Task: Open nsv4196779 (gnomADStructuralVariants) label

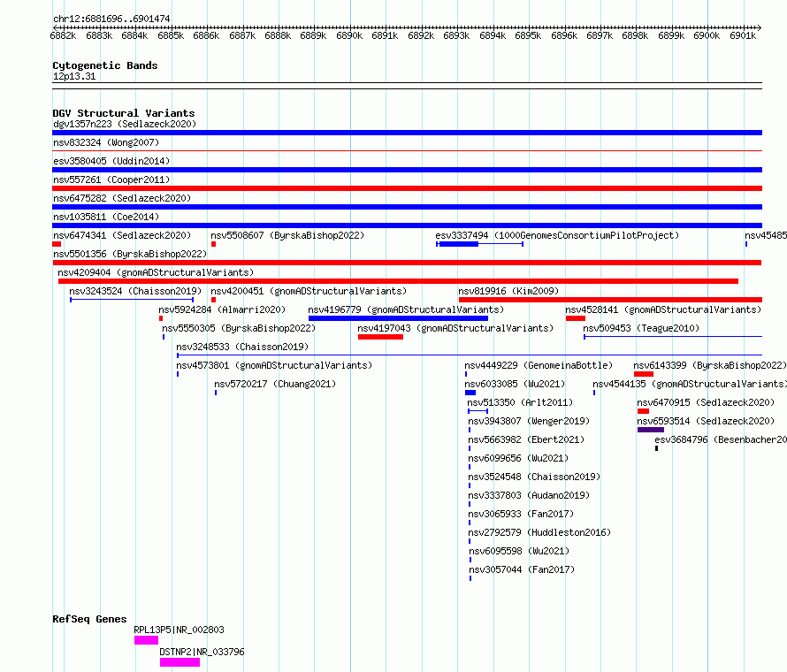Action: [406, 309]
